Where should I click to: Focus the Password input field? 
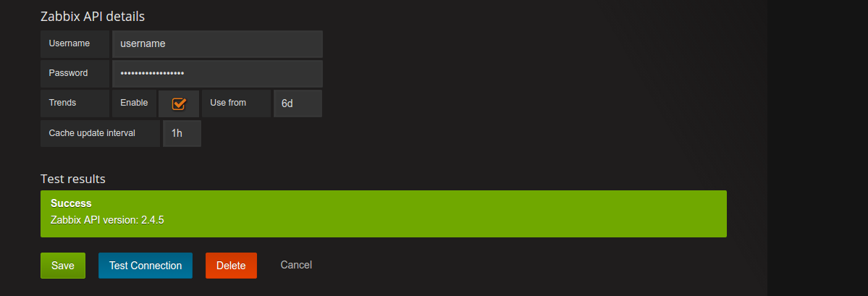[x=217, y=73]
